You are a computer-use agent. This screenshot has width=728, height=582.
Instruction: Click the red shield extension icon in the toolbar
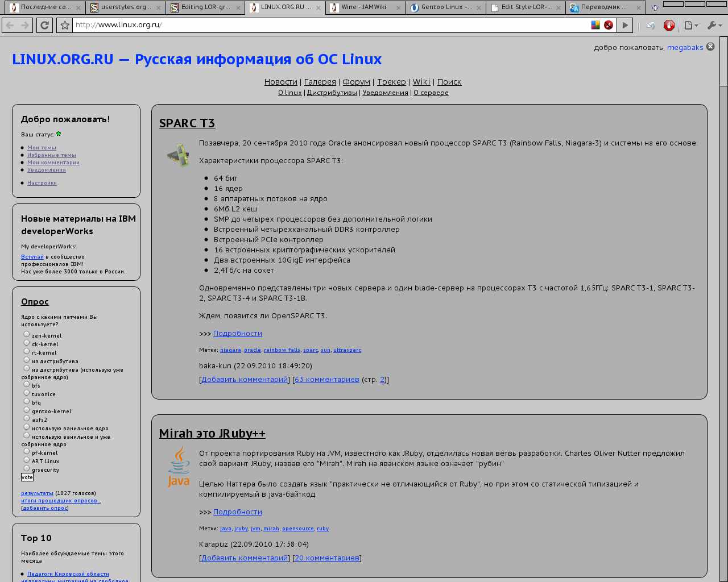[x=669, y=25]
